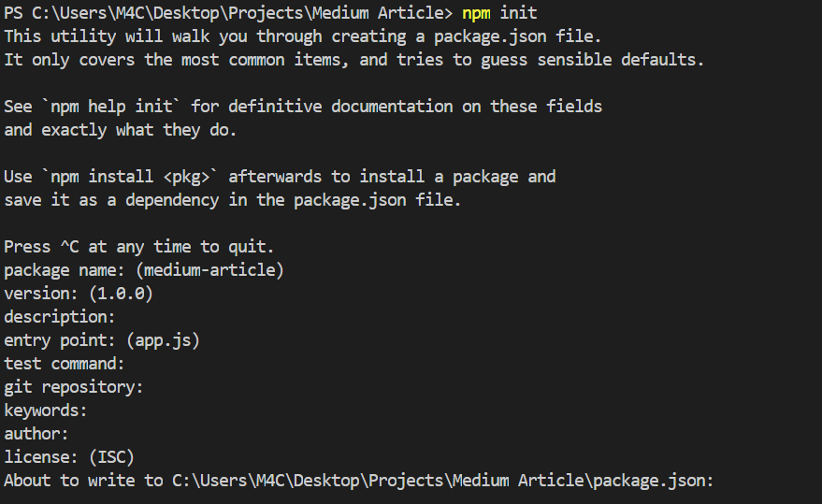The height and width of the screenshot is (504, 822).
Task: Click the 'save it as a dependency' line
Action: click(x=232, y=200)
